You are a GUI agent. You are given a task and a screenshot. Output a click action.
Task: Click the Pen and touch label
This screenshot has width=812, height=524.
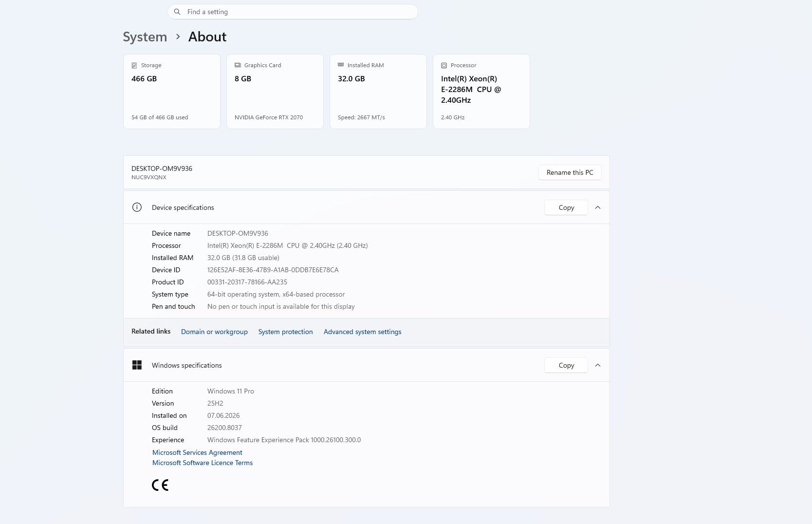(173, 306)
